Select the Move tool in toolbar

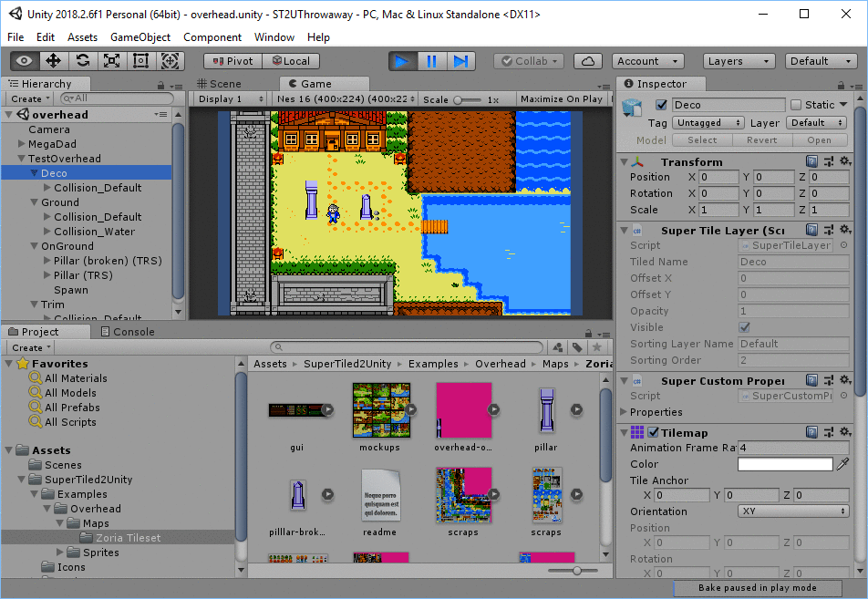click(x=54, y=61)
